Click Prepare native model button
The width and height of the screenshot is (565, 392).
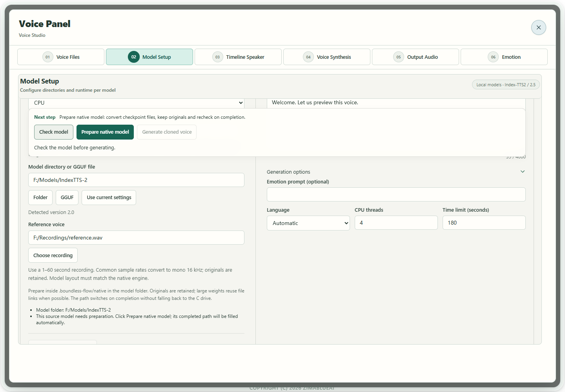105,132
